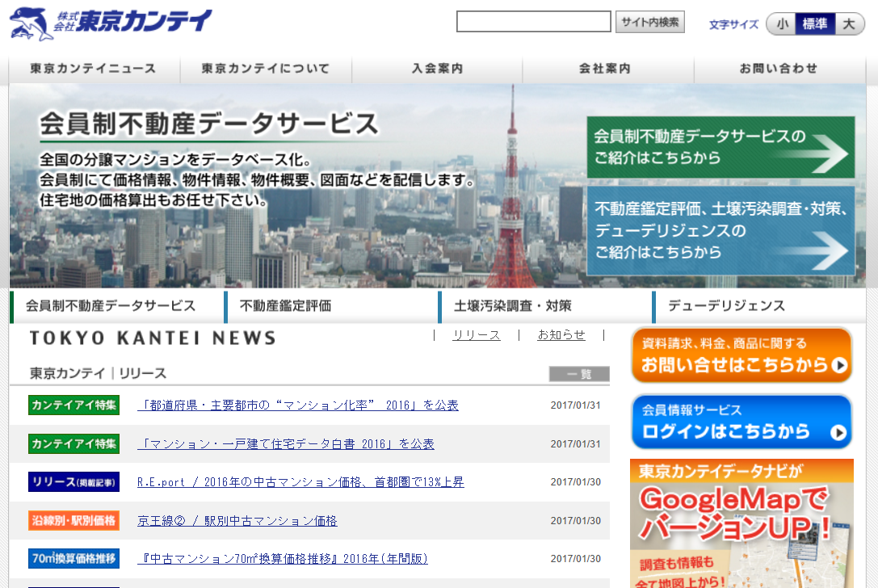
Task: Click the arrow on blue ログイン banner
Action: click(x=840, y=432)
